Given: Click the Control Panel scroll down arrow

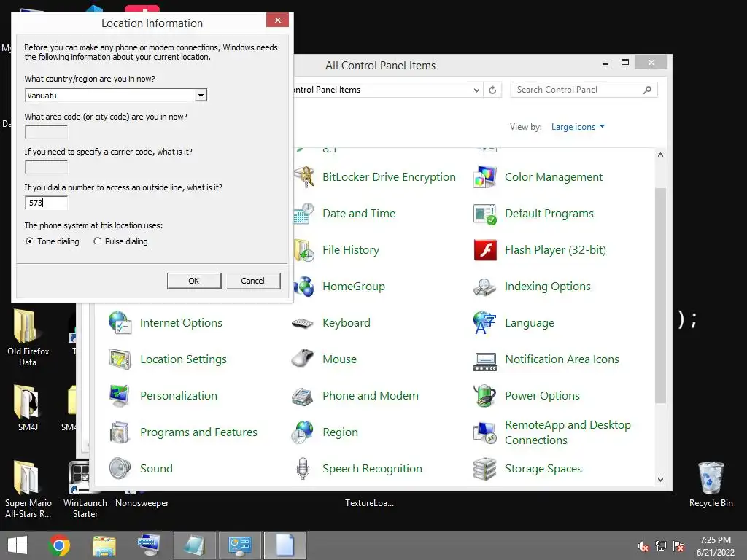Looking at the screenshot, I should point(660,480).
